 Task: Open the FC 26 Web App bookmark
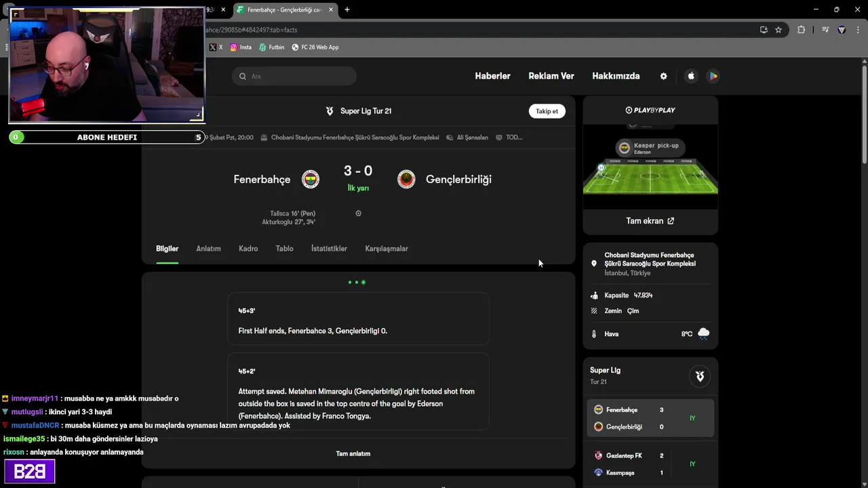[315, 47]
